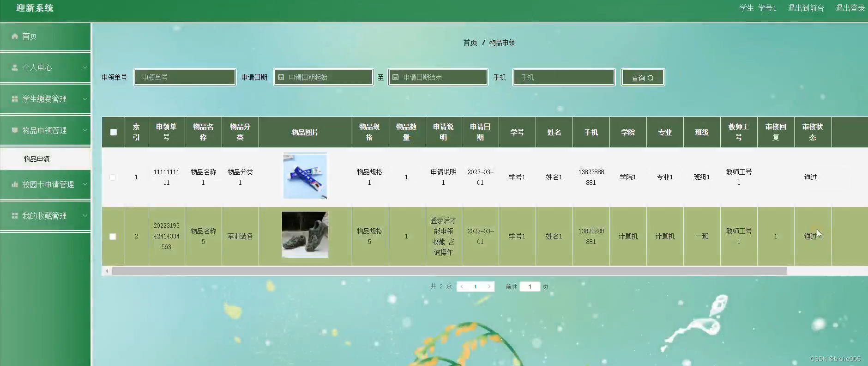Click the 审核状态 column header
The height and width of the screenshot is (366, 868).
coord(813,132)
